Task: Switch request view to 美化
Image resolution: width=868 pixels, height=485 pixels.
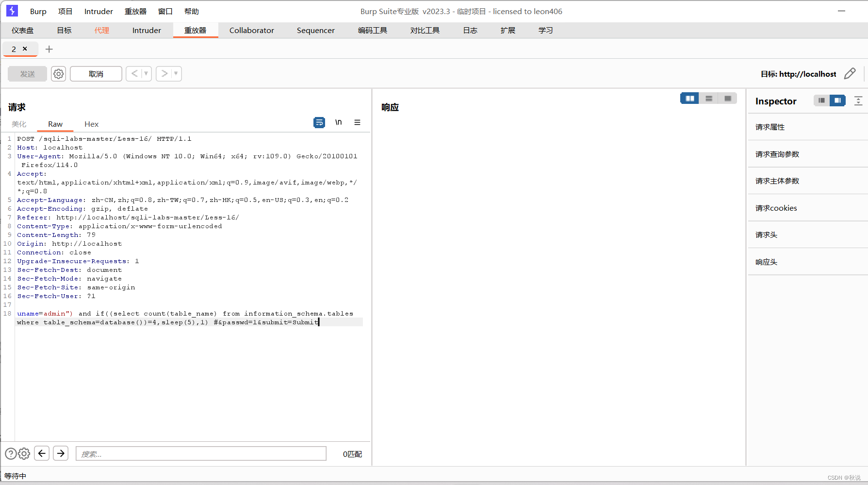Action: point(19,124)
